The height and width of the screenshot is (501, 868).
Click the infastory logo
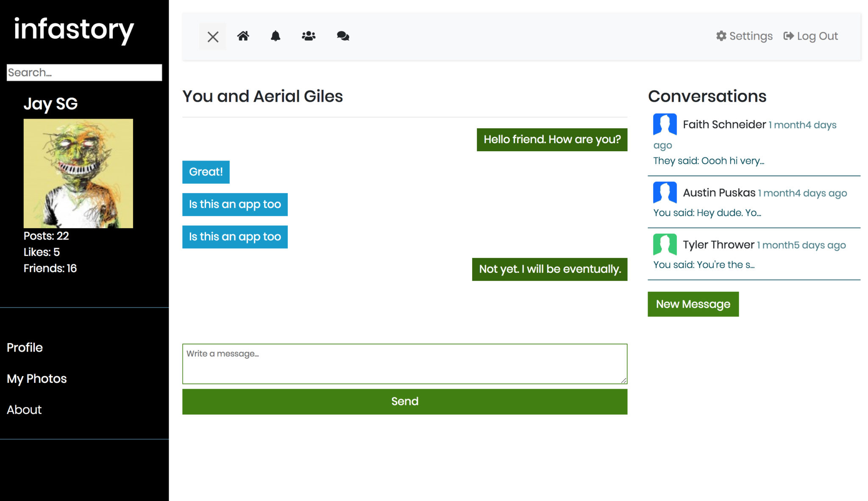coord(74,30)
